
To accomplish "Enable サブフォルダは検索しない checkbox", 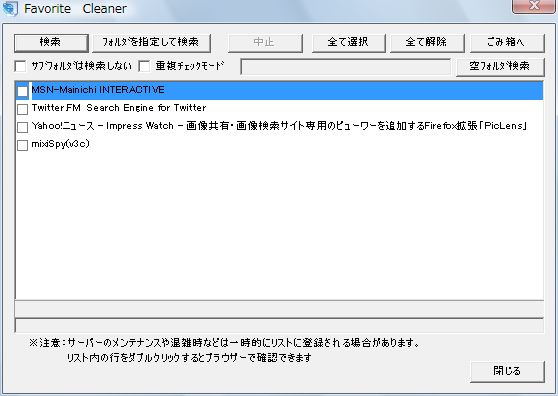I will pos(20,66).
